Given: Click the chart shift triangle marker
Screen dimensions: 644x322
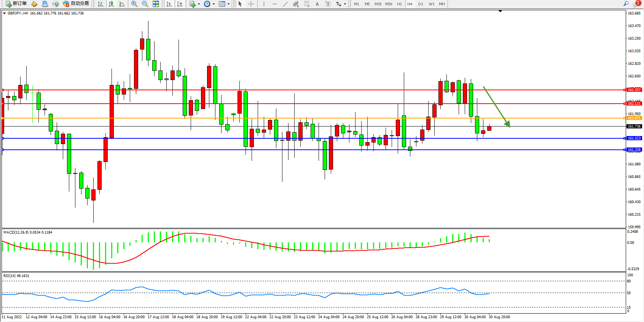Looking at the screenshot, I should click(500, 11).
